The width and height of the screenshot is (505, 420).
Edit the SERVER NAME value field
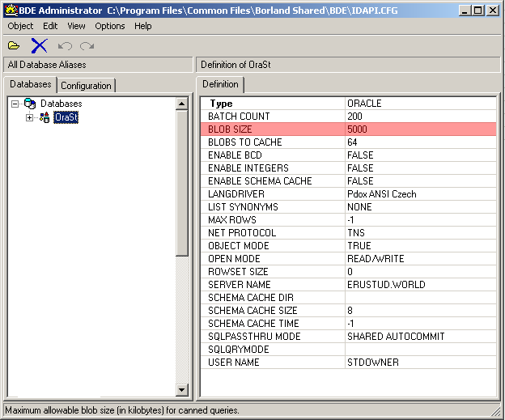[420, 285]
